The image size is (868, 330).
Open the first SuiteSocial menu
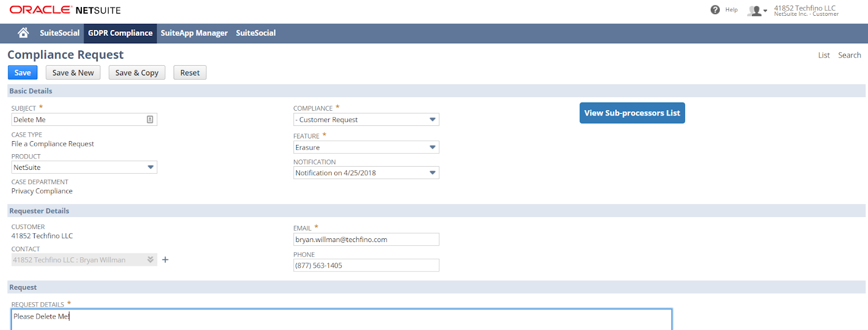pos(60,33)
